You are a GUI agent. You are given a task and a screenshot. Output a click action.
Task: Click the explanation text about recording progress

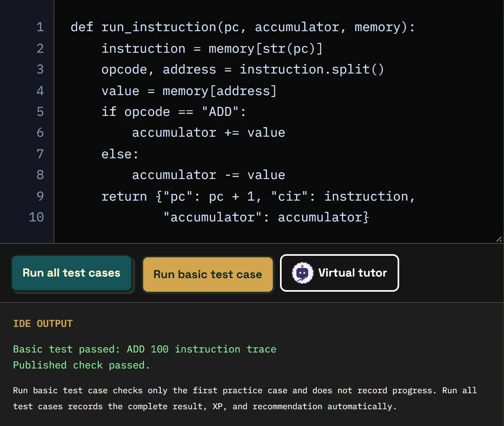pyautogui.click(x=245, y=398)
